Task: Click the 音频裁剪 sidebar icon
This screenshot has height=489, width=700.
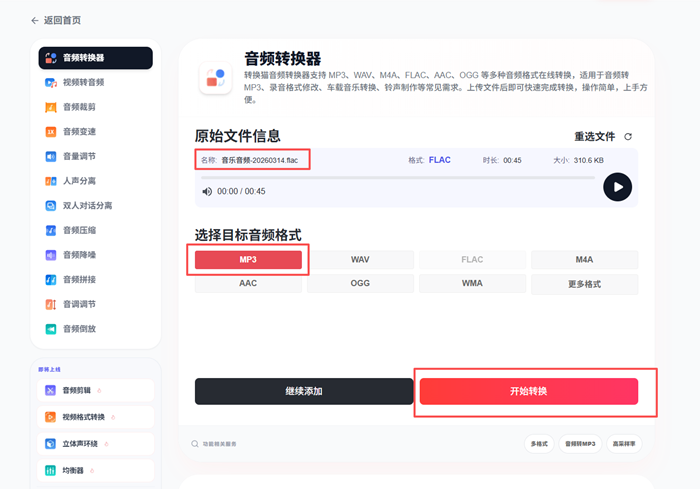Action: (51, 107)
